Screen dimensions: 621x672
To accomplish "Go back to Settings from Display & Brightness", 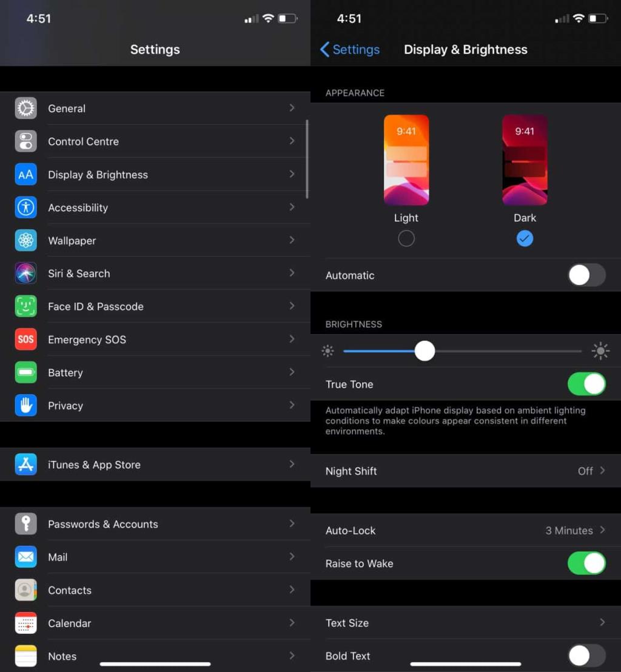I will [x=349, y=50].
